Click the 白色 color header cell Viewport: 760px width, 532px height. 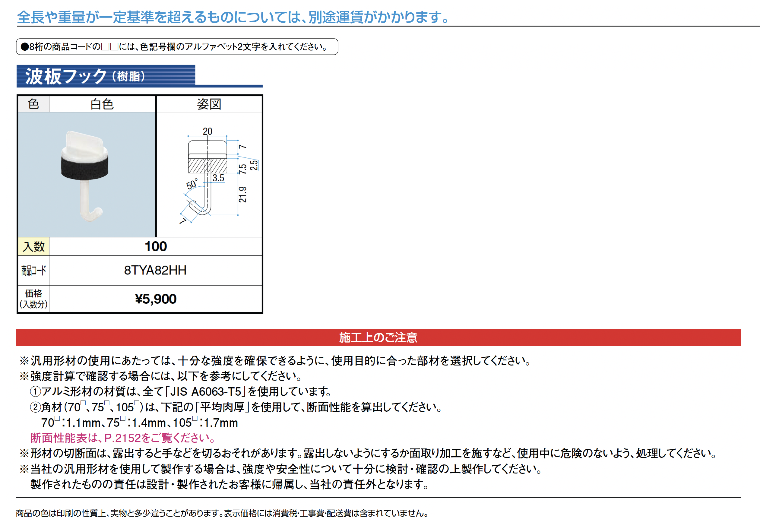pos(102,104)
